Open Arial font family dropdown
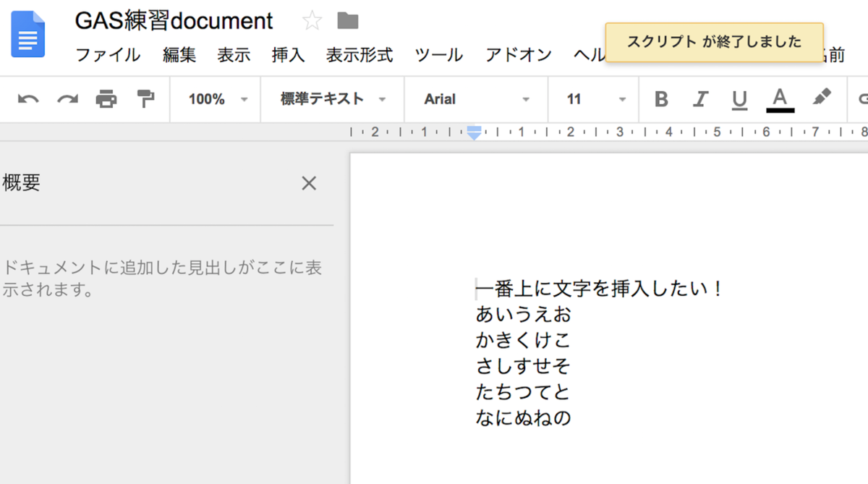The height and width of the screenshot is (484, 868). (x=477, y=99)
